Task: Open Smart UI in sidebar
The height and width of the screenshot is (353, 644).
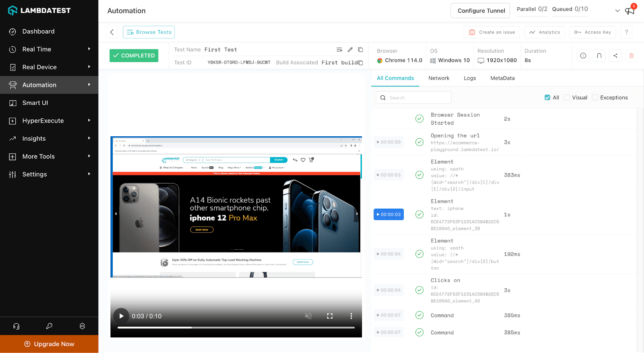Action: coord(35,103)
